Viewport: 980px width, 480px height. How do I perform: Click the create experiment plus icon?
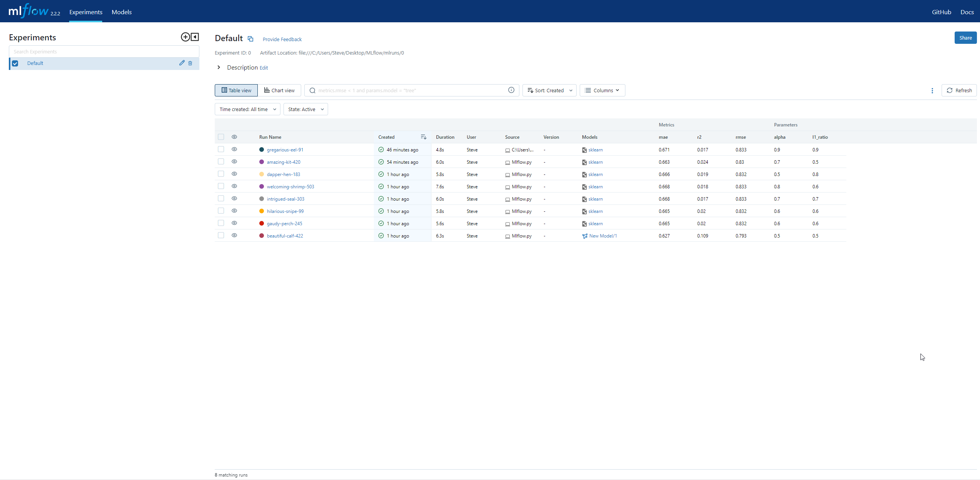(x=185, y=37)
